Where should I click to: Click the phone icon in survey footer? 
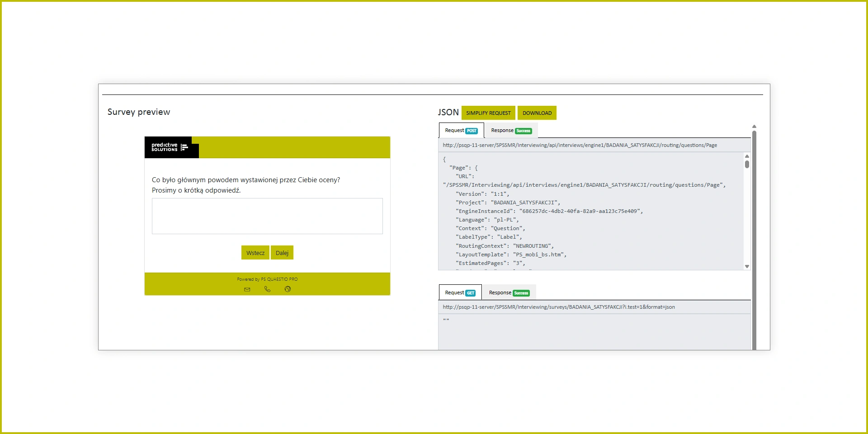point(267,289)
